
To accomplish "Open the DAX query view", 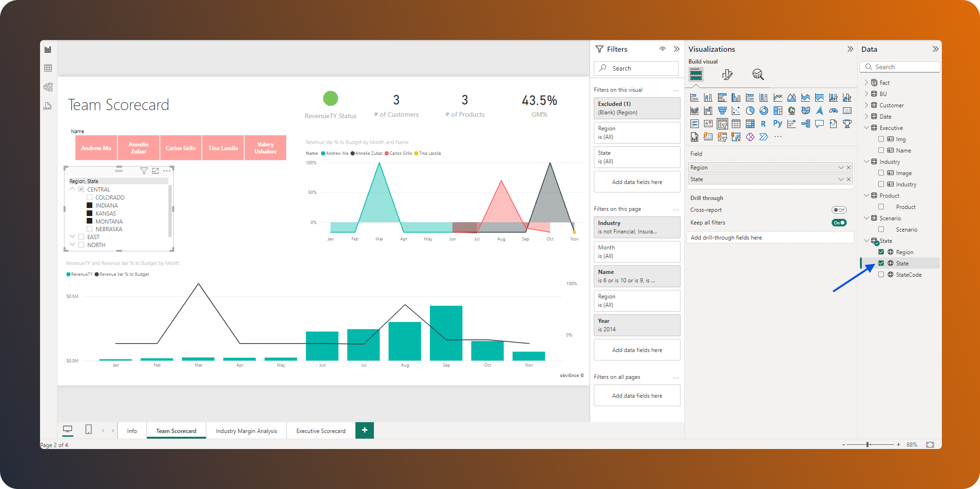I will coord(48,106).
